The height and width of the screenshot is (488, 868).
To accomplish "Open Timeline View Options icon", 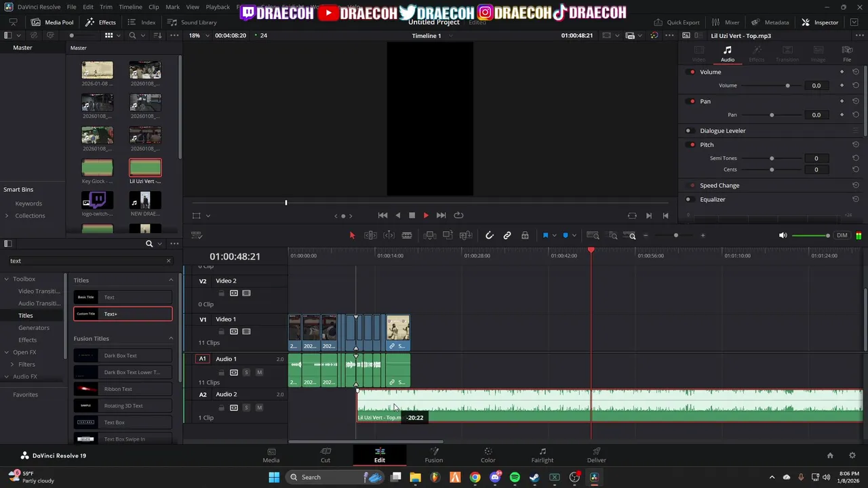I will coord(197,235).
